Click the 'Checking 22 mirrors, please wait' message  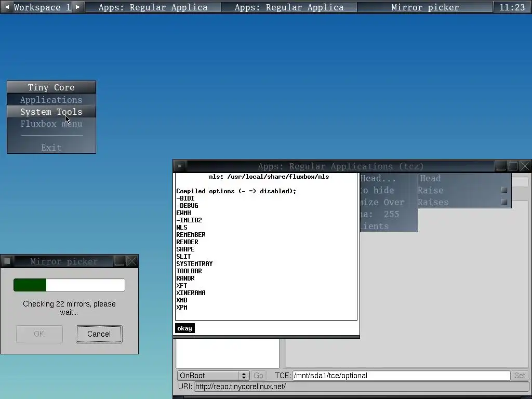69,308
